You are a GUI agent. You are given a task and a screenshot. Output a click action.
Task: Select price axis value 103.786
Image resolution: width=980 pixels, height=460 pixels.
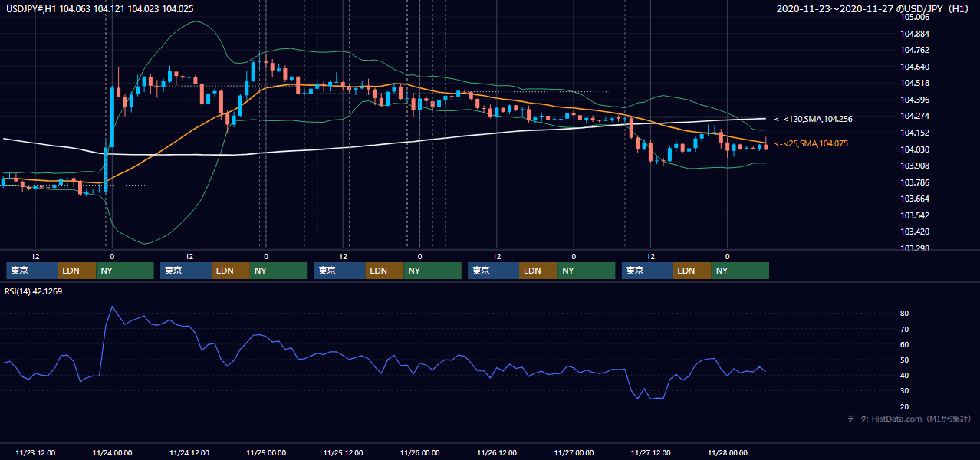pos(915,182)
